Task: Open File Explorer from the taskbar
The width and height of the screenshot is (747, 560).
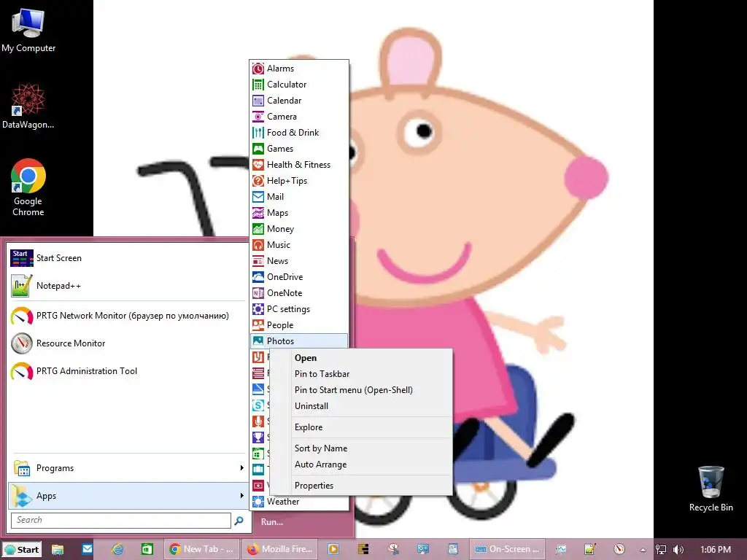Action: [58, 550]
